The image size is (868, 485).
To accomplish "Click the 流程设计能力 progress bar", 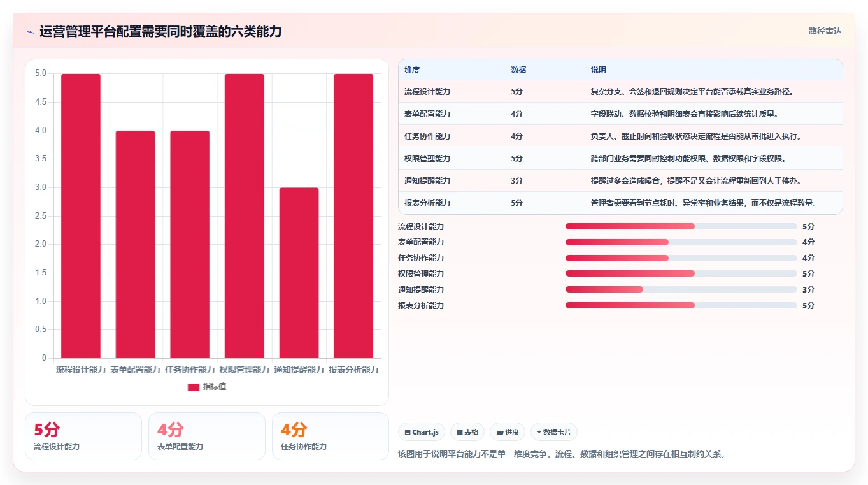I will click(x=681, y=226).
